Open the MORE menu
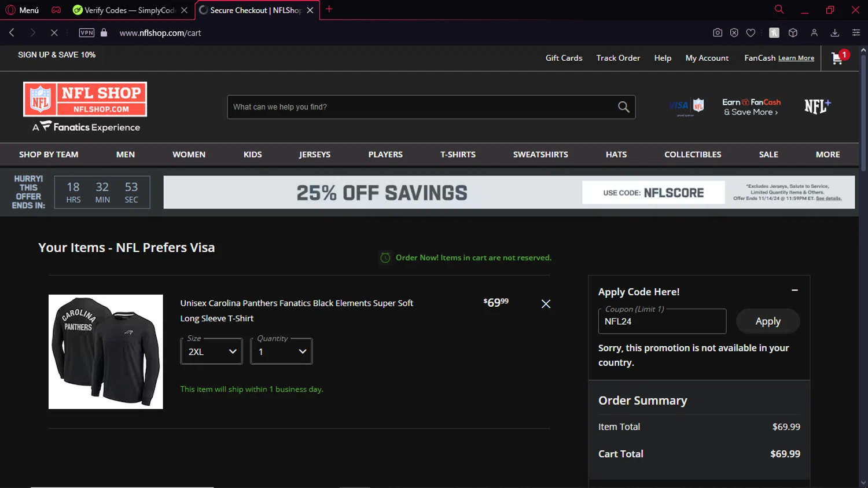The height and width of the screenshot is (488, 868). click(x=827, y=155)
